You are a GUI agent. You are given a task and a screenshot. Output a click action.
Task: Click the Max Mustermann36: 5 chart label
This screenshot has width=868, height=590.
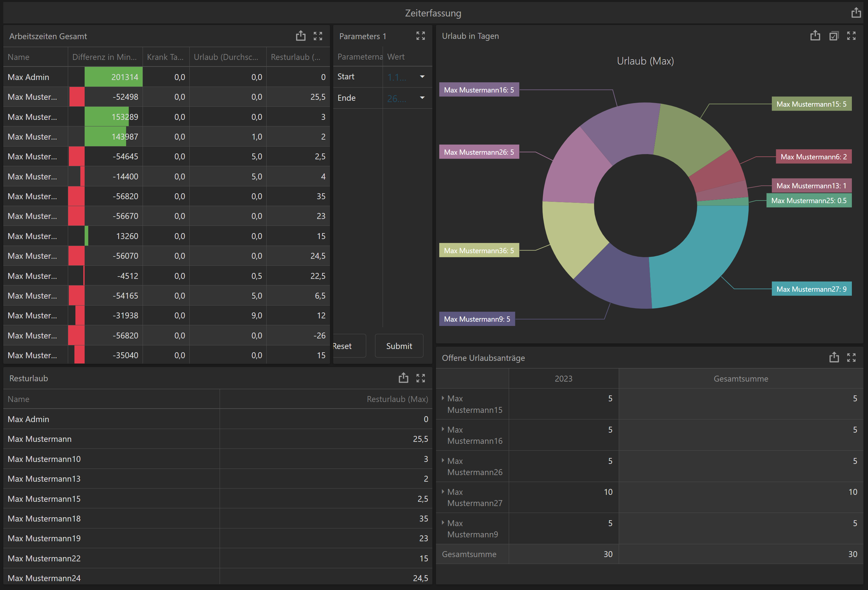point(479,250)
